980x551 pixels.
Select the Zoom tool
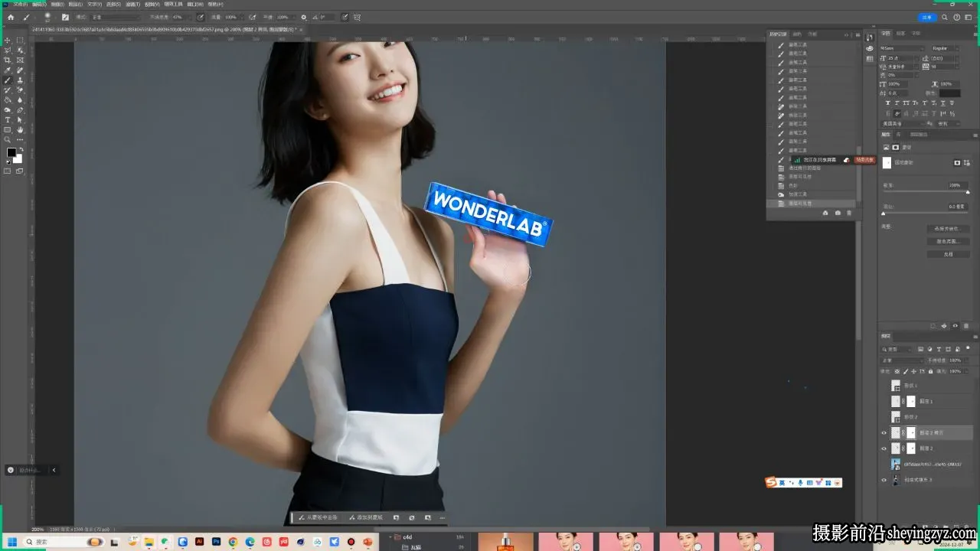(x=8, y=139)
